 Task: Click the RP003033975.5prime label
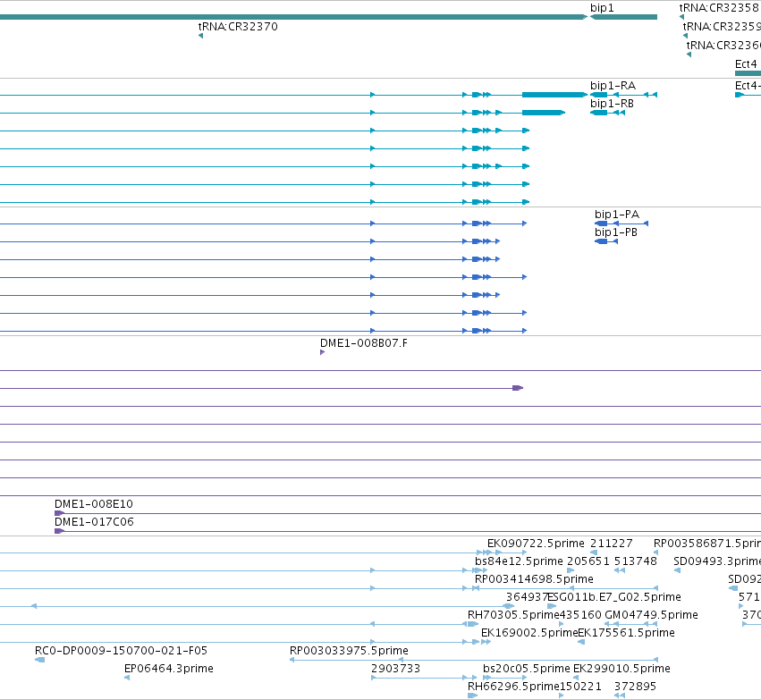pyautogui.click(x=349, y=651)
